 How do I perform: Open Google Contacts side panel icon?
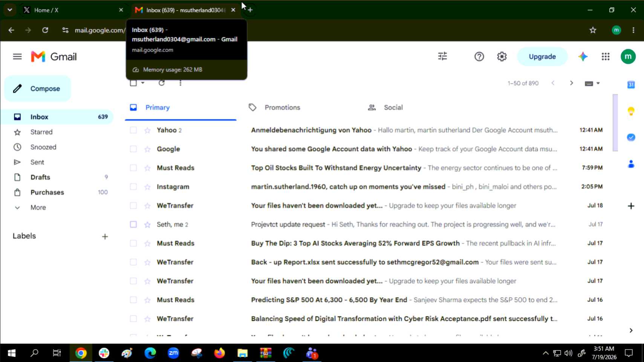pos(631,164)
